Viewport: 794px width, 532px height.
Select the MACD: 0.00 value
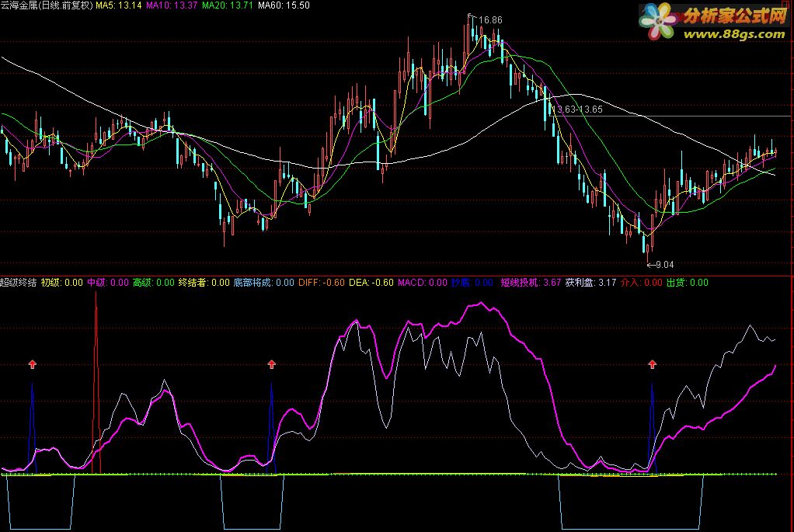click(x=423, y=283)
